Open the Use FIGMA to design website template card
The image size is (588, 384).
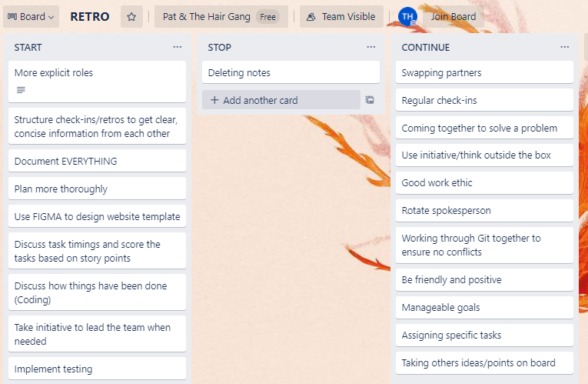tap(97, 216)
